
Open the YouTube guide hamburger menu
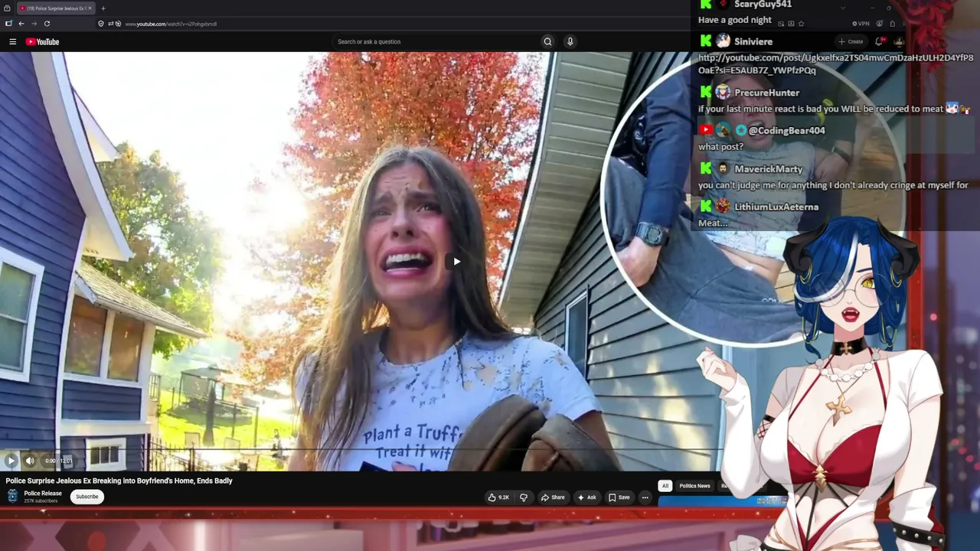[12, 41]
